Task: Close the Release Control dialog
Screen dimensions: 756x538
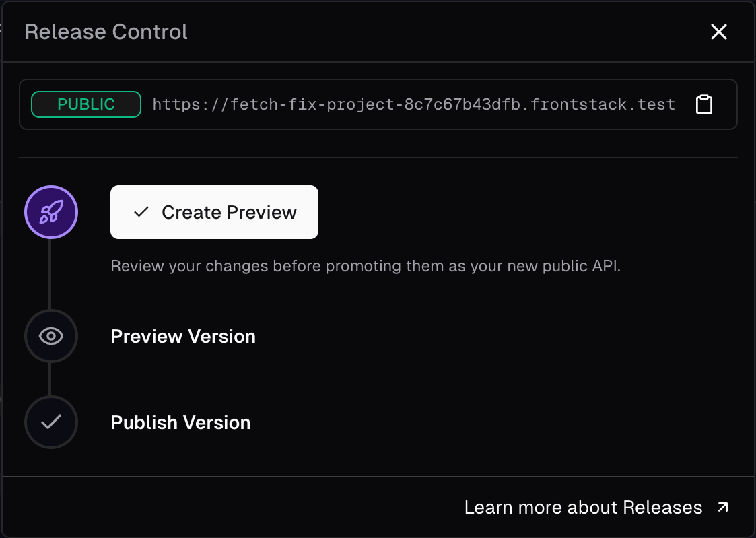Action: click(x=719, y=32)
